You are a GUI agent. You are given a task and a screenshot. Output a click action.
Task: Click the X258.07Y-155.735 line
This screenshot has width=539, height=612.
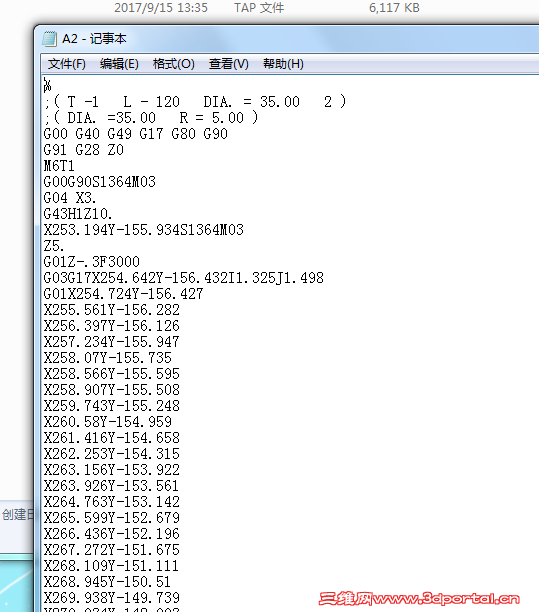(108, 358)
